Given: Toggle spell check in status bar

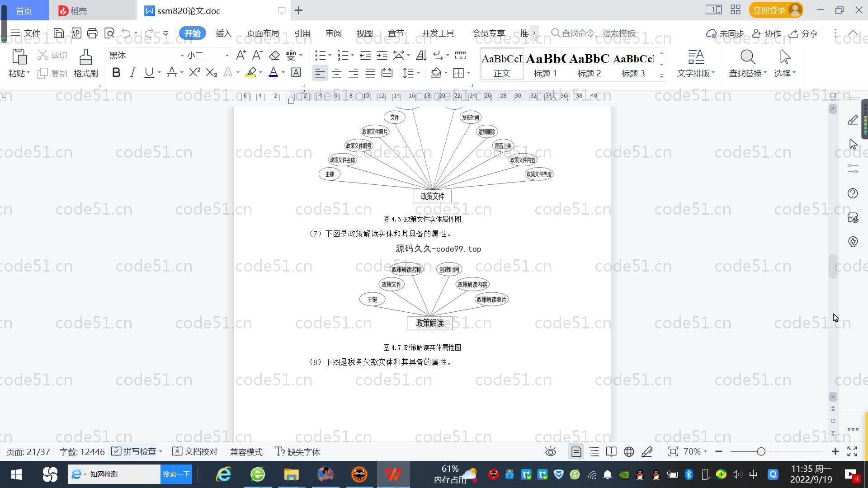Looking at the screenshot, I should [136, 452].
